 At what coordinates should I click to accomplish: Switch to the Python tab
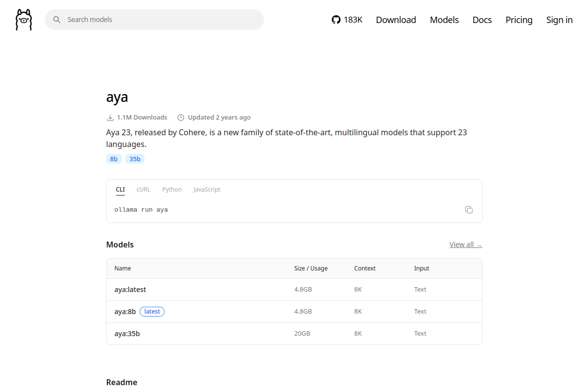pyautogui.click(x=172, y=190)
